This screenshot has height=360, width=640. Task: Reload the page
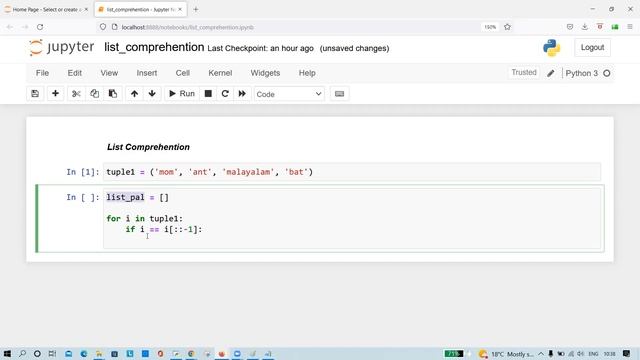[x=40, y=27]
